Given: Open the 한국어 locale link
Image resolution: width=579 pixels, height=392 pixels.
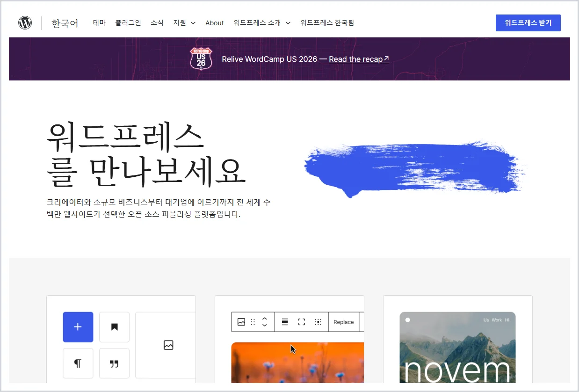Looking at the screenshot, I should pos(65,23).
